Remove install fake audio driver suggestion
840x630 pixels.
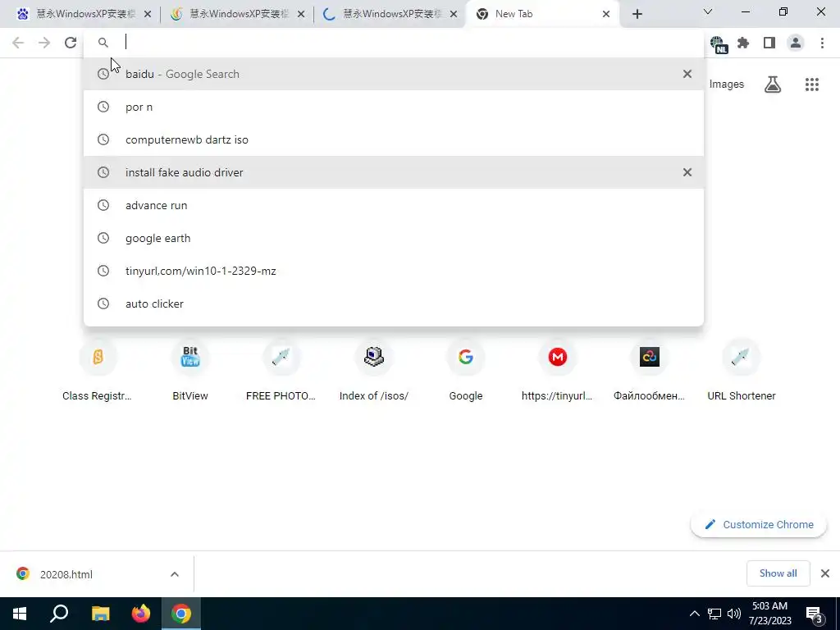point(687,172)
